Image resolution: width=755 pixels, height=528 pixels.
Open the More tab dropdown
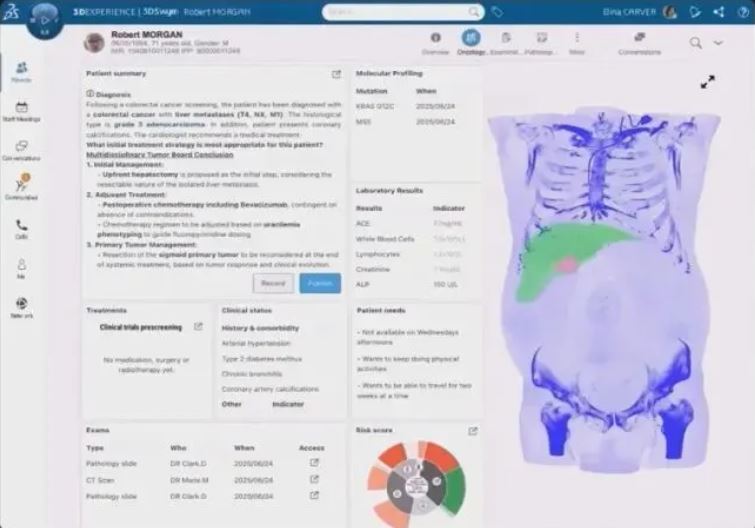(x=577, y=42)
